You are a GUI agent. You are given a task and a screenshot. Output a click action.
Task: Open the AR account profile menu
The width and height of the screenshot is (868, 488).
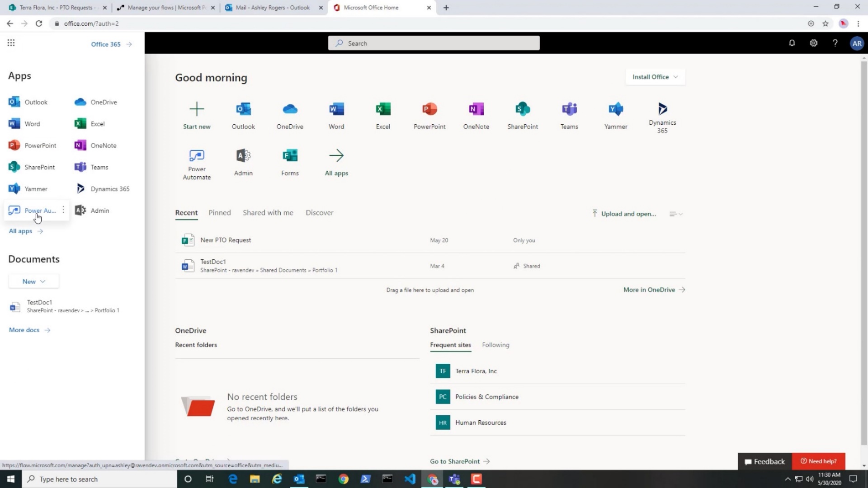857,43
